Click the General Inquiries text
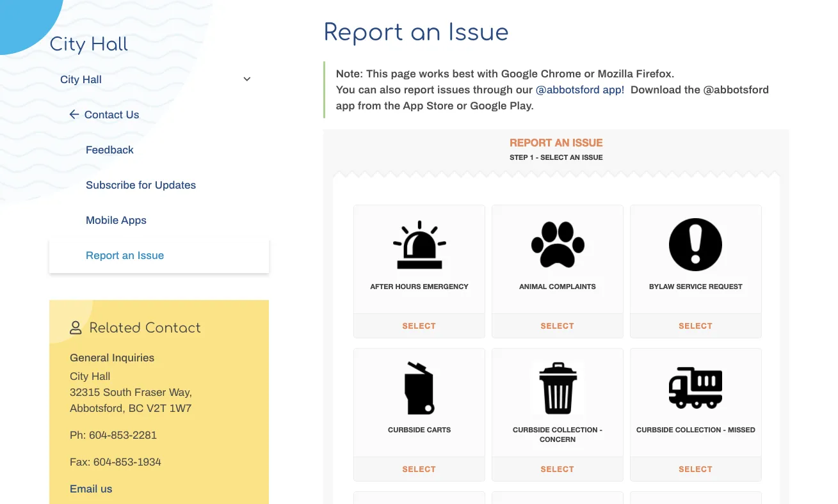 tap(112, 358)
